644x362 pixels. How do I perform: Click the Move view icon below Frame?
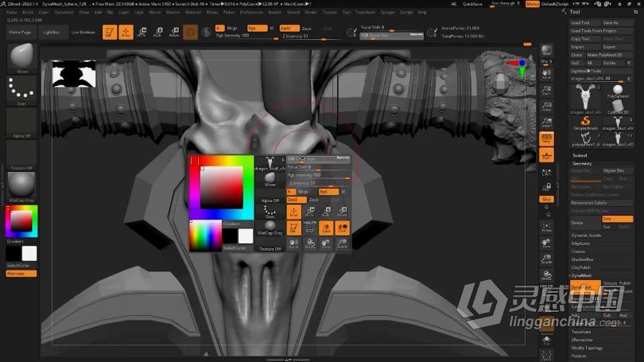546,243
